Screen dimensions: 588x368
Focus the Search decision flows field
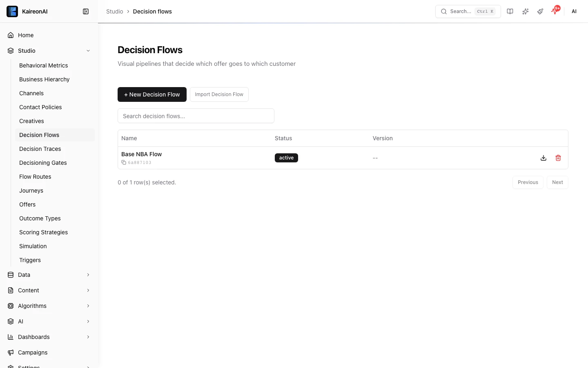tap(196, 116)
